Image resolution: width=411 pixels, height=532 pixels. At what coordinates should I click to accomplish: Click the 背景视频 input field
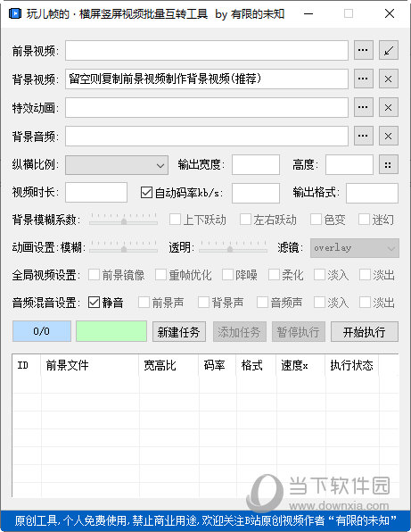click(x=207, y=79)
